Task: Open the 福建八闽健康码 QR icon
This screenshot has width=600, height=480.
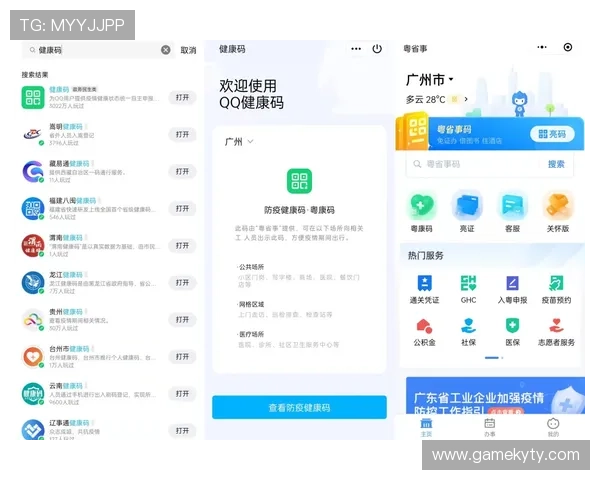Action: (x=33, y=209)
